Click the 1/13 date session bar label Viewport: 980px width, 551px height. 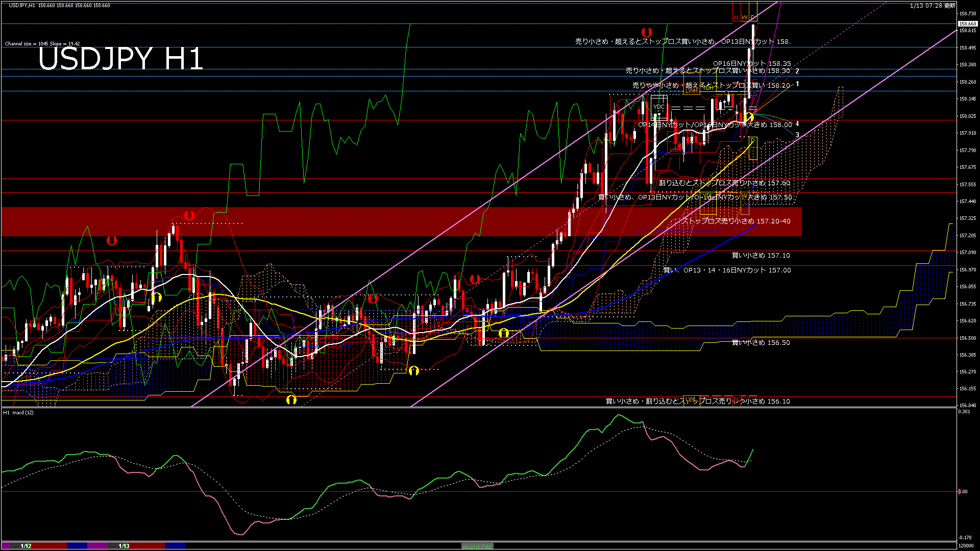124,546
